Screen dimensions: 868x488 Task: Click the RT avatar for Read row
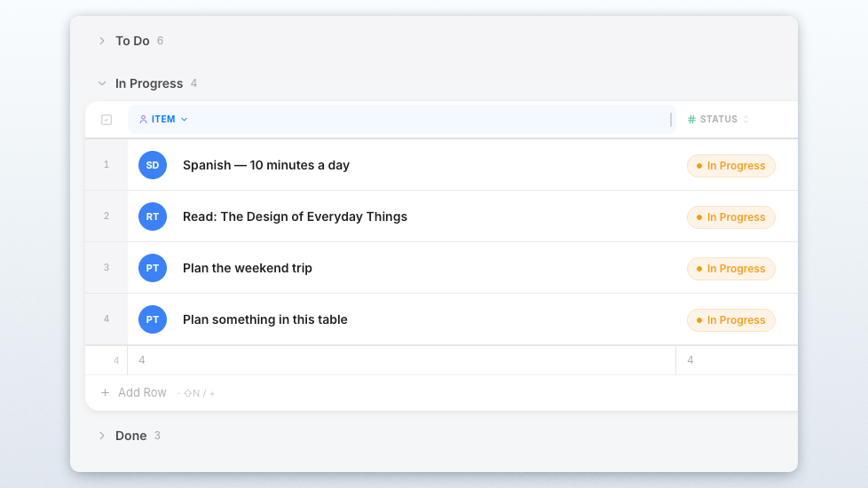pos(153,216)
